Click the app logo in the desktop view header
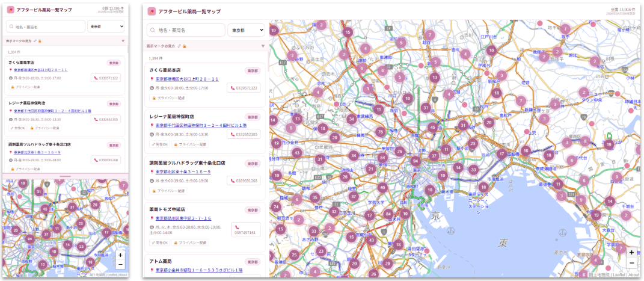Screen dimensions: 644x281 point(151,11)
